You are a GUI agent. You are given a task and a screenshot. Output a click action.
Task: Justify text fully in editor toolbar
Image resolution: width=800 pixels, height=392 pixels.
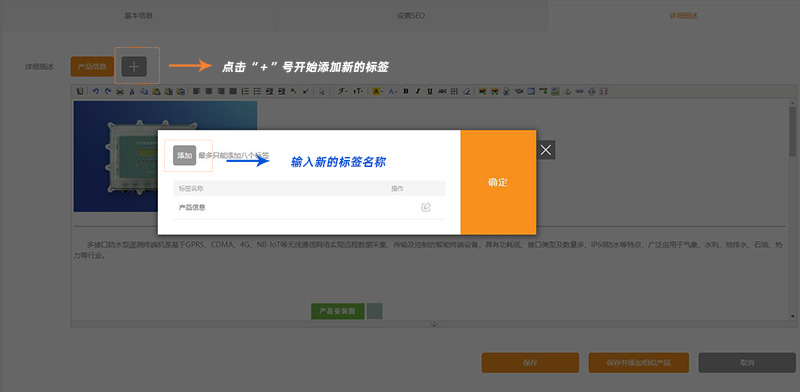tap(233, 91)
